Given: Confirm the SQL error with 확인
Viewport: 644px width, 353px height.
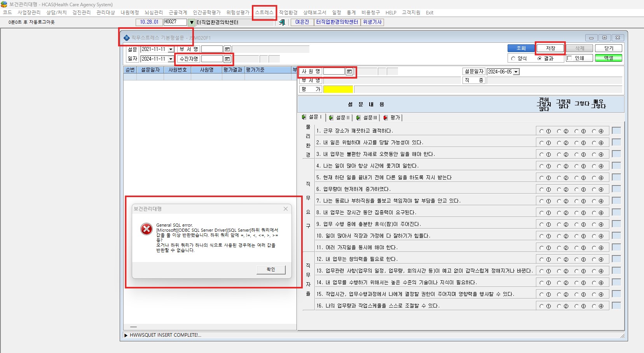Looking at the screenshot, I should click(x=271, y=269).
